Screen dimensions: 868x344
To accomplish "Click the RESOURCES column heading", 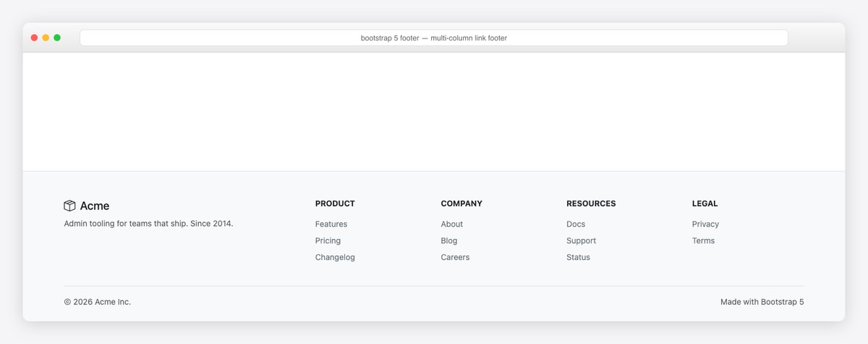I will (591, 204).
